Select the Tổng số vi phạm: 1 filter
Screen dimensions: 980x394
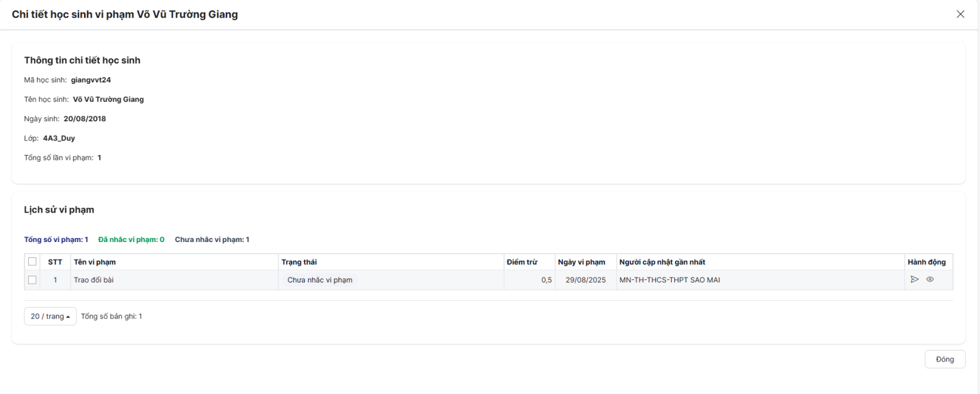click(56, 240)
